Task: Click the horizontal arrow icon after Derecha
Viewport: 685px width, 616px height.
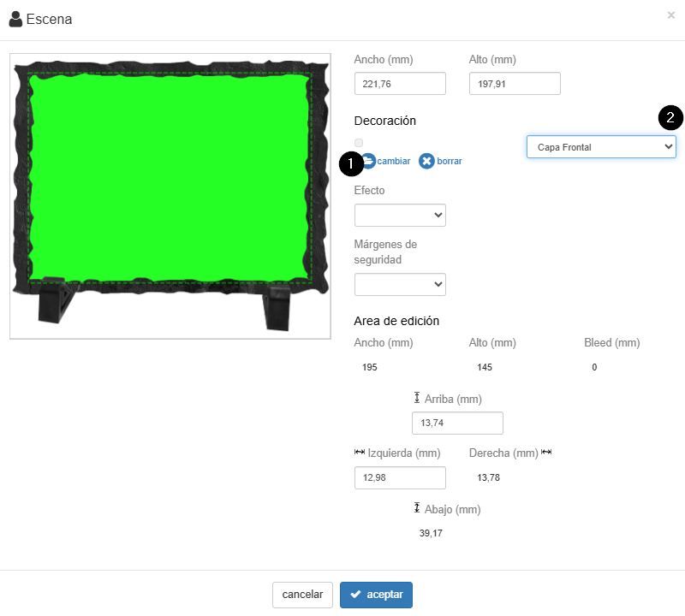Action: [x=546, y=453]
